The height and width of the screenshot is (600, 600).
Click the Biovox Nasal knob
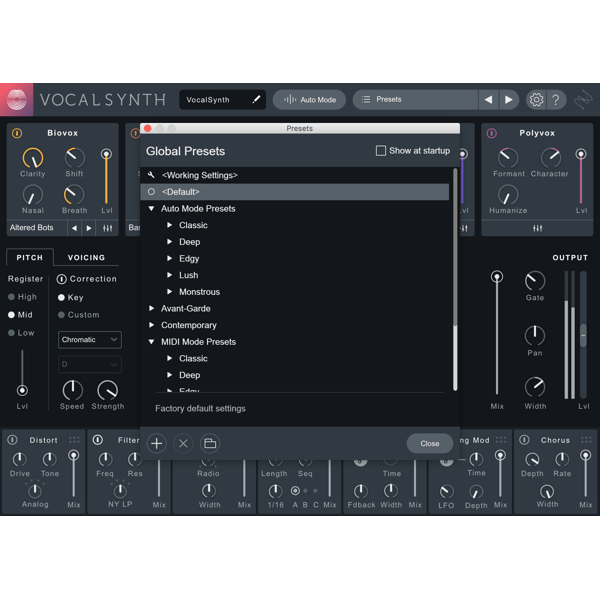pyautogui.click(x=33, y=194)
